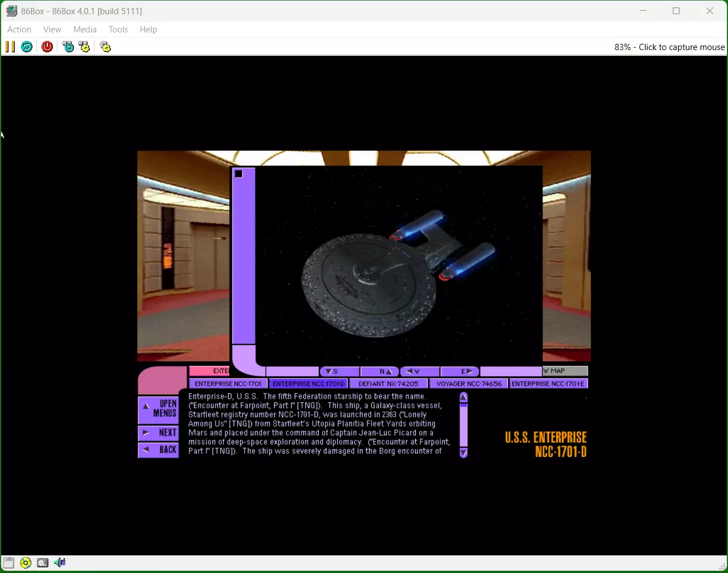Image resolution: width=728 pixels, height=573 pixels.
Task: Click the OPEN MENUS button
Action: point(159,409)
